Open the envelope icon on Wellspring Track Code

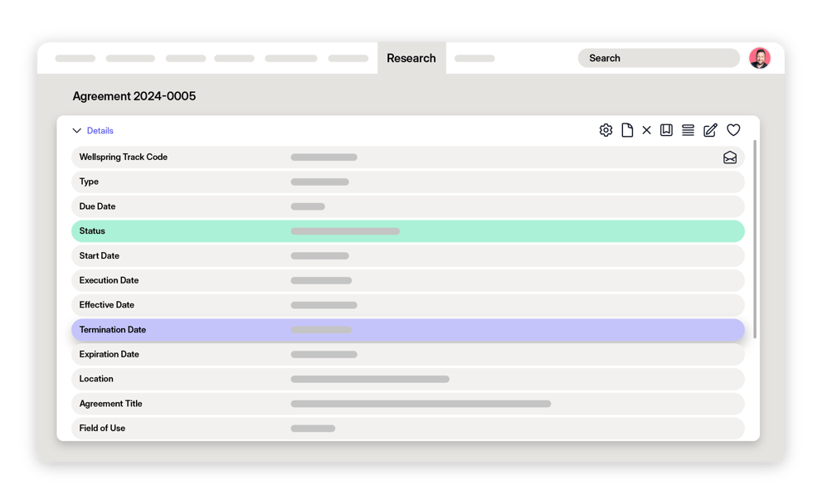729,157
